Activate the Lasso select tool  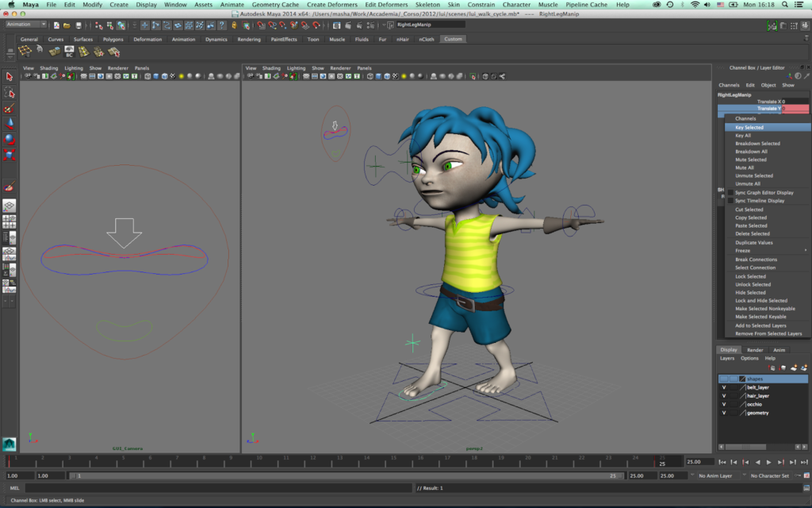click(10, 93)
